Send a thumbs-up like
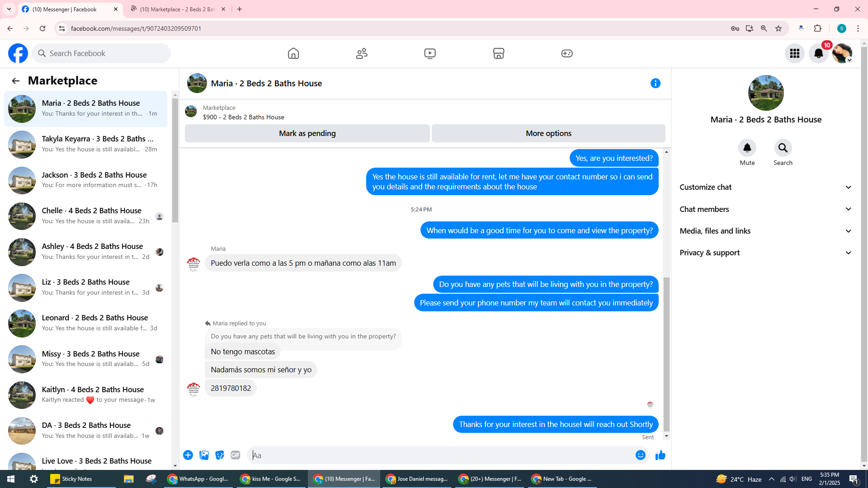Screen dimensions: 868x488 click(x=660, y=455)
